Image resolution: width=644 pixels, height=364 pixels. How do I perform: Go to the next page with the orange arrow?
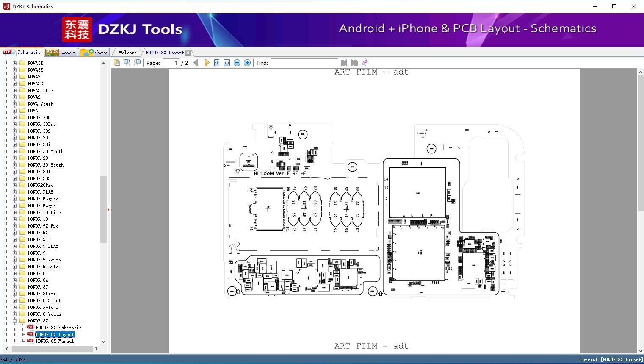[207, 63]
